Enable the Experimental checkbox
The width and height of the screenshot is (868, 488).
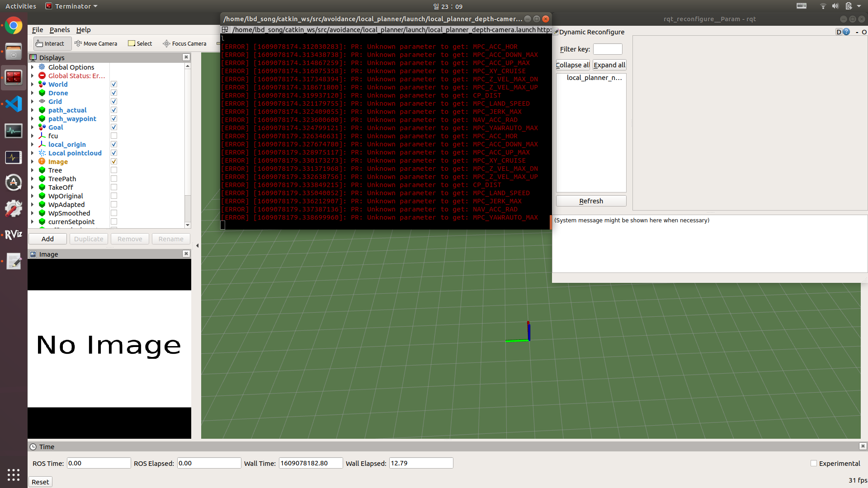click(813, 463)
